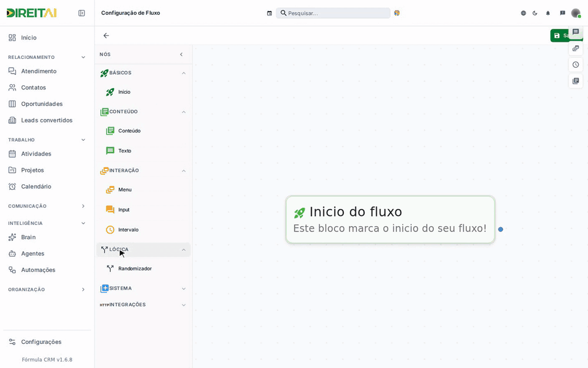Viewport: 588px width, 368px height.
Task: Collapse the CONTEÚDO section
Action: point(183,112)
